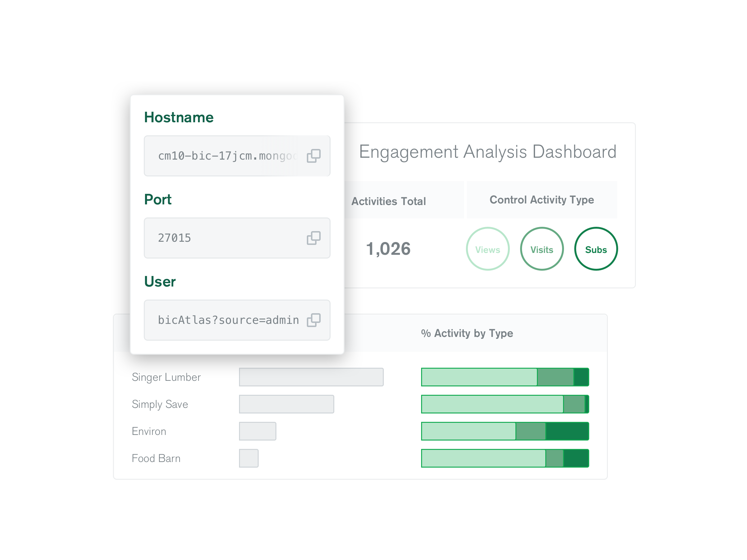Select the Food Barn entry

[x=156, y=458]
